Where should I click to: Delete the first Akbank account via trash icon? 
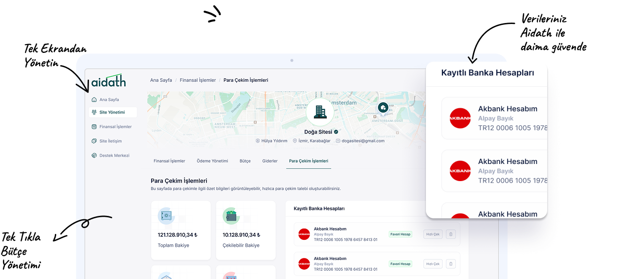451,234
